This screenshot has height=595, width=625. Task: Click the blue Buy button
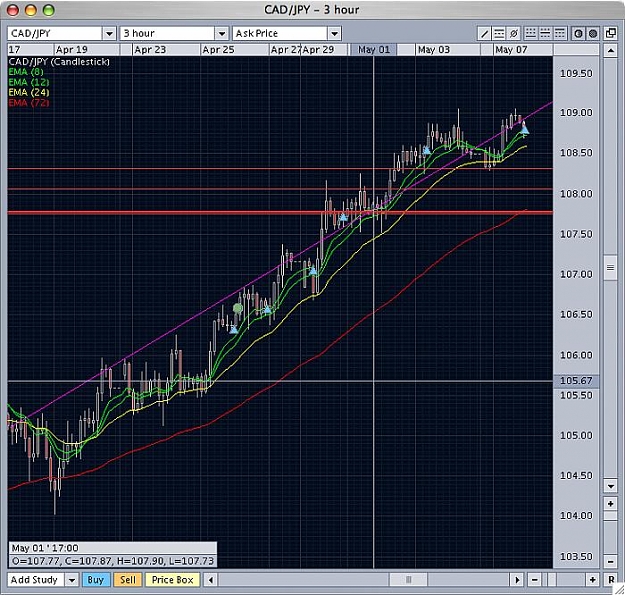[x=96, y=580]
